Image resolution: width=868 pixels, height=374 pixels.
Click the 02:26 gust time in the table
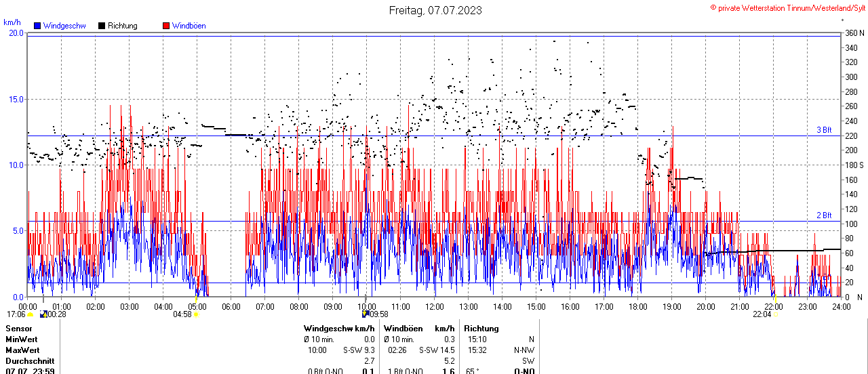coord(397,350)
